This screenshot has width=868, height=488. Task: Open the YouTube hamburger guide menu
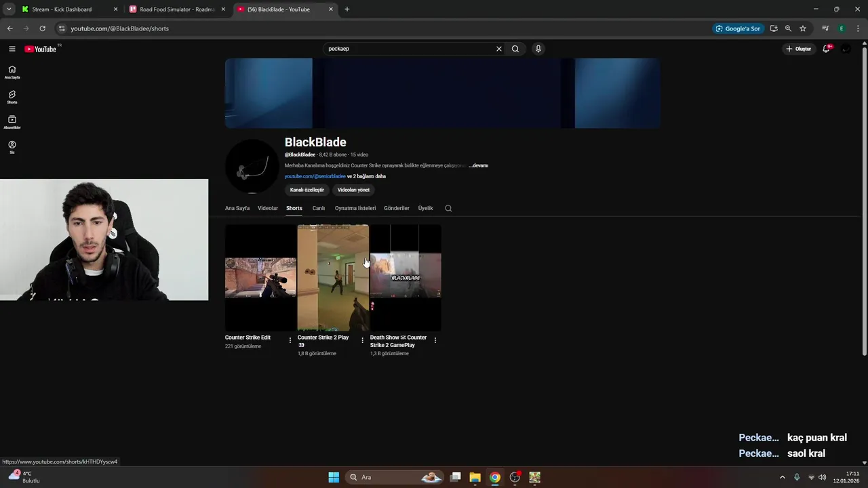[12, 49]
